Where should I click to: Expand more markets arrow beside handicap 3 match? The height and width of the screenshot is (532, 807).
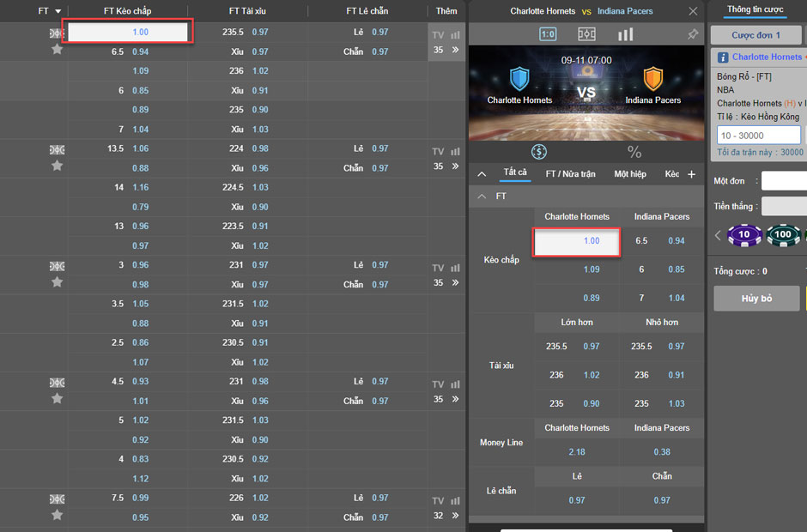click(x=456, y=282)
